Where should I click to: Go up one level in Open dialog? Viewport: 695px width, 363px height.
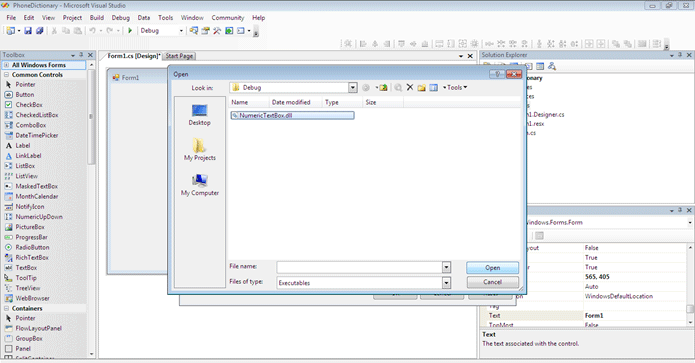click(383, 88)
